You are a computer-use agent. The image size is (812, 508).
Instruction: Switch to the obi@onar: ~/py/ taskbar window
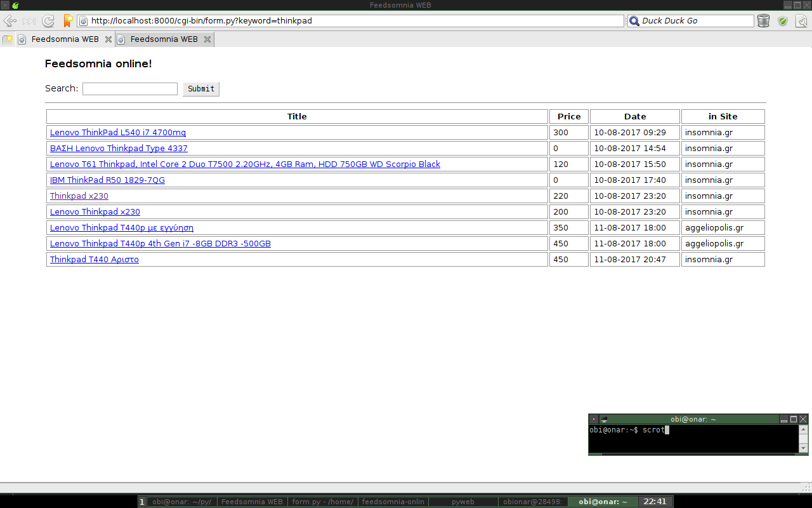[181, 502]
